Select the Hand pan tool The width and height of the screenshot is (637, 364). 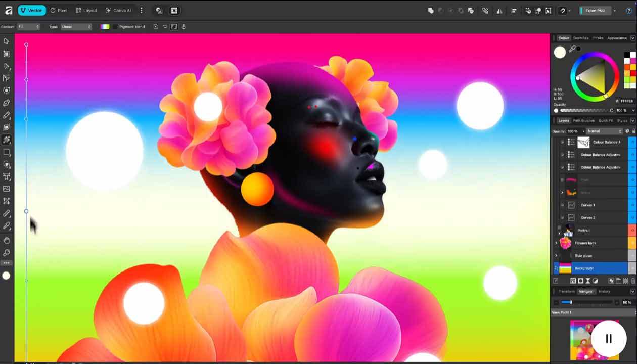(7, 241)
